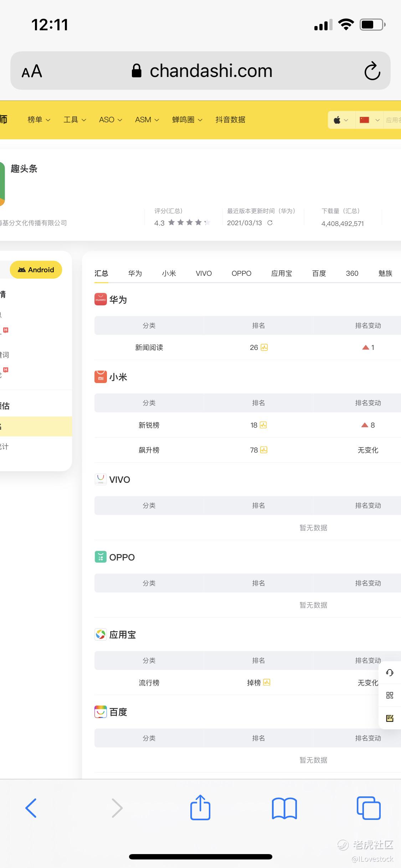Show Safari open tabs icon

[369, 808]
